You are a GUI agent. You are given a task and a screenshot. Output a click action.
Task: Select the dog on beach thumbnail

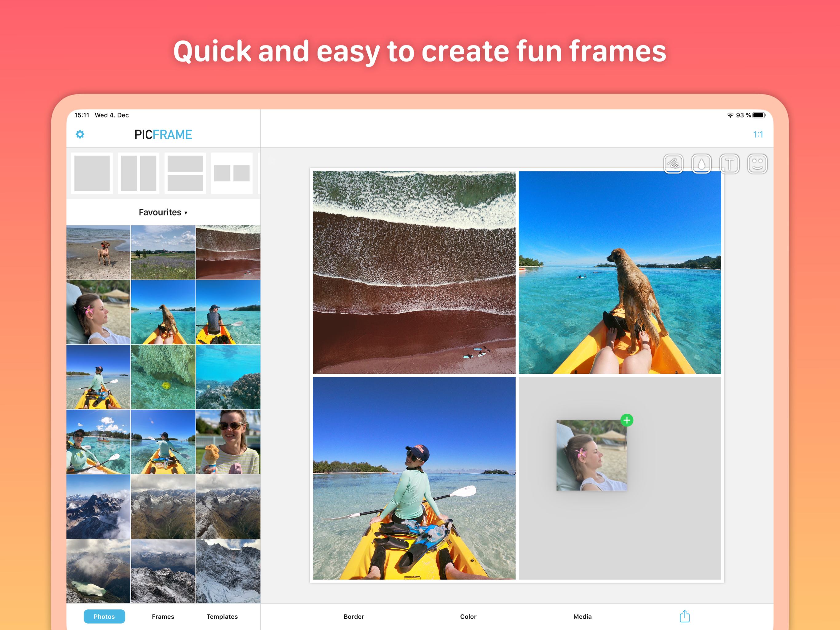coord(98,252)
